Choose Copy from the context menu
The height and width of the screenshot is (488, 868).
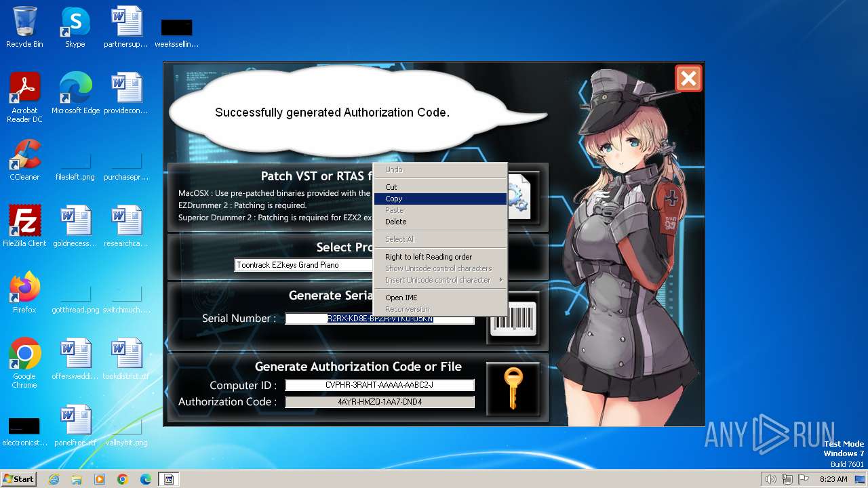click(440, 199)
